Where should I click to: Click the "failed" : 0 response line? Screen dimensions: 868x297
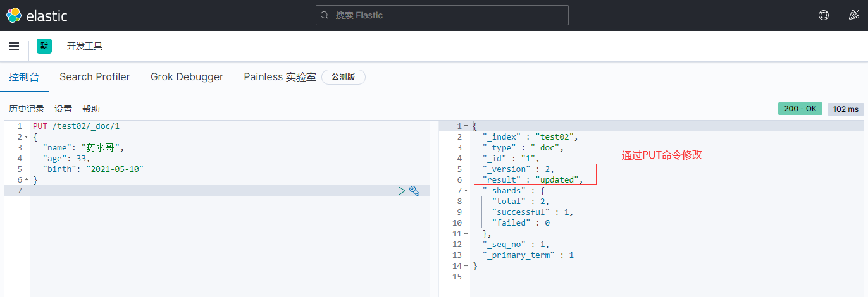click(521, 222)
